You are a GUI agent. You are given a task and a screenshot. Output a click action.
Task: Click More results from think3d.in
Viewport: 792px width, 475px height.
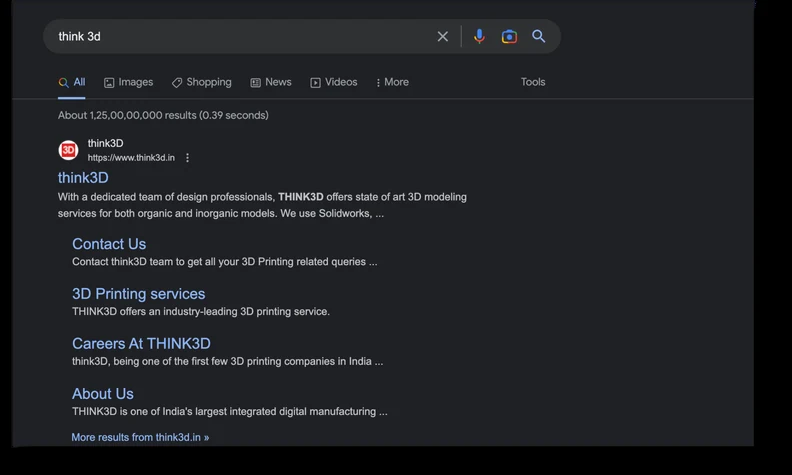(140, 438)
